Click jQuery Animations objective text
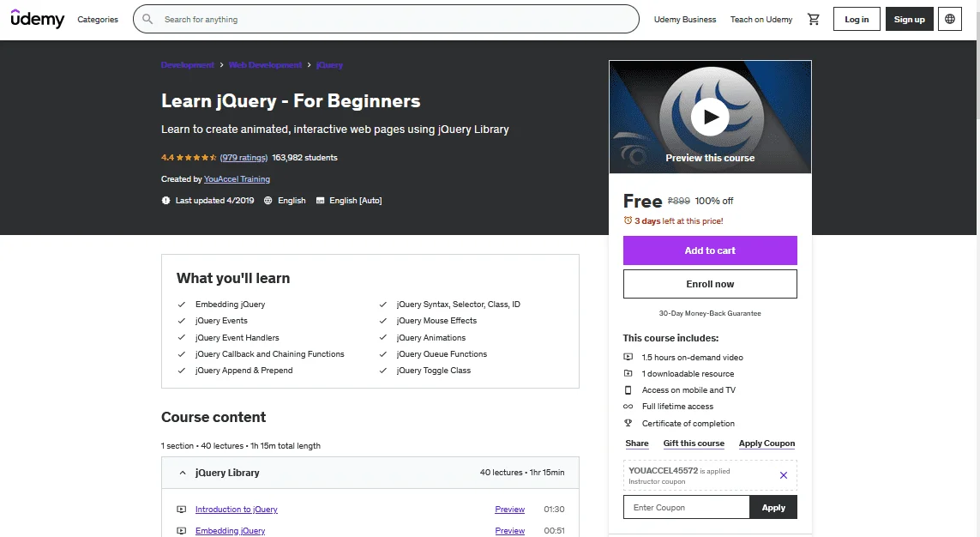Screen dimensions: 980x537 [x=430, y=338]
